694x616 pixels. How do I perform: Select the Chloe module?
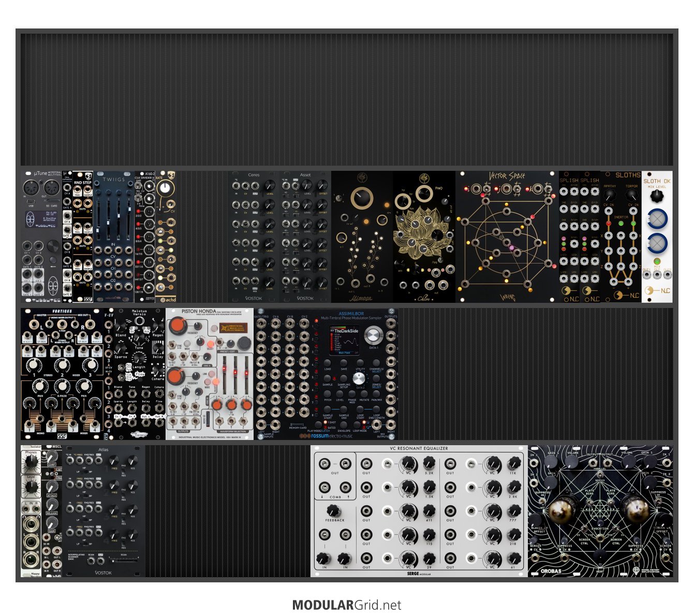pyautogui.click(x=424, y=237)
